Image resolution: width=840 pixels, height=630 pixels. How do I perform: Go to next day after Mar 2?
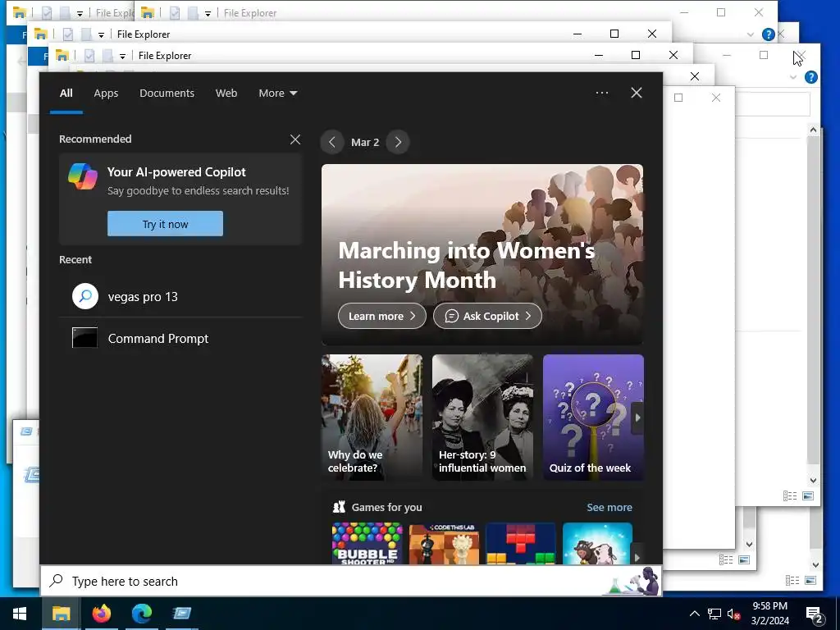click(398, 142)
